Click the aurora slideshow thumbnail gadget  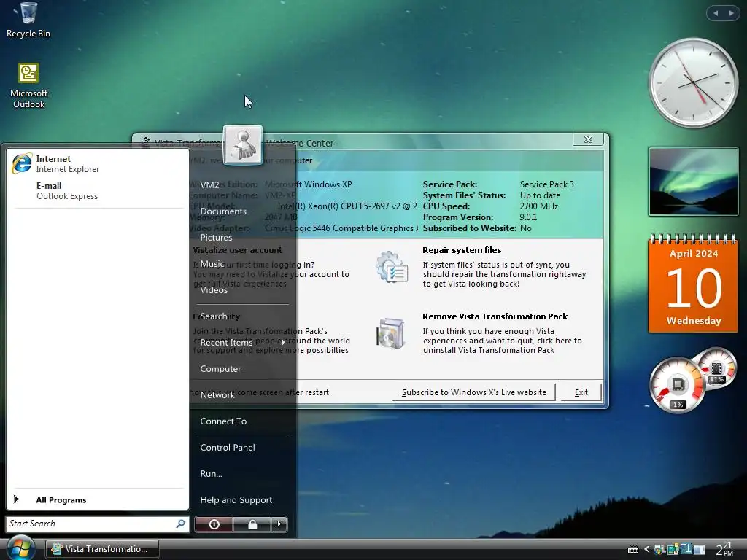point(693,182)
